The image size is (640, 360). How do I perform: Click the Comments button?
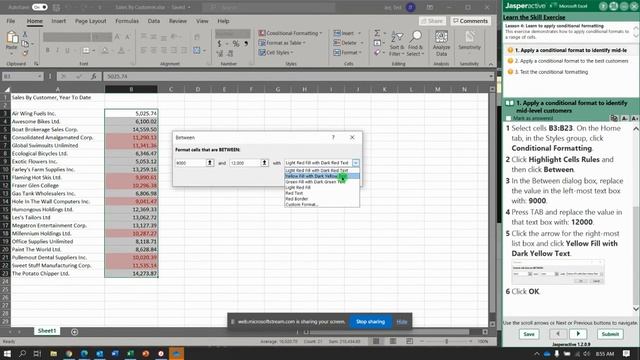click(x=471, y=21)
